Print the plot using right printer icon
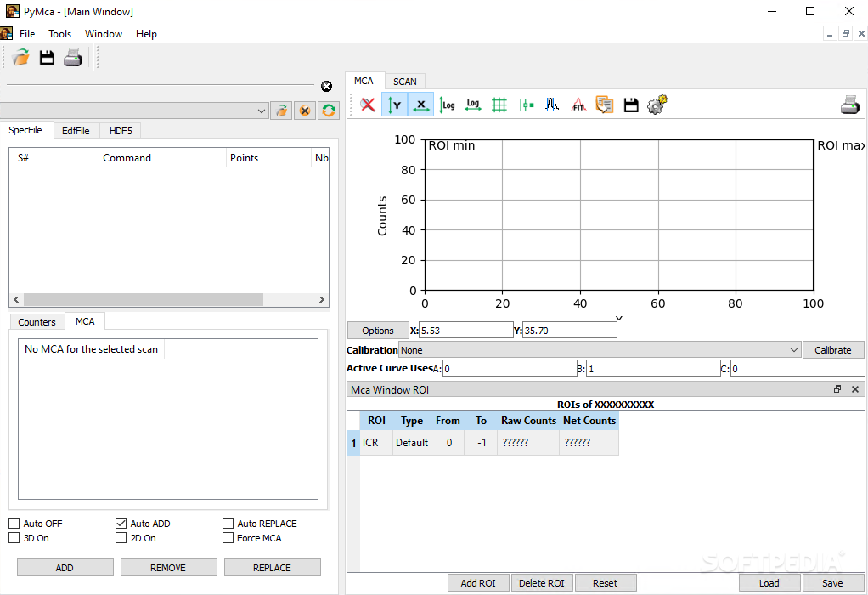The image size is (868, 595). (x=849, y=105)
